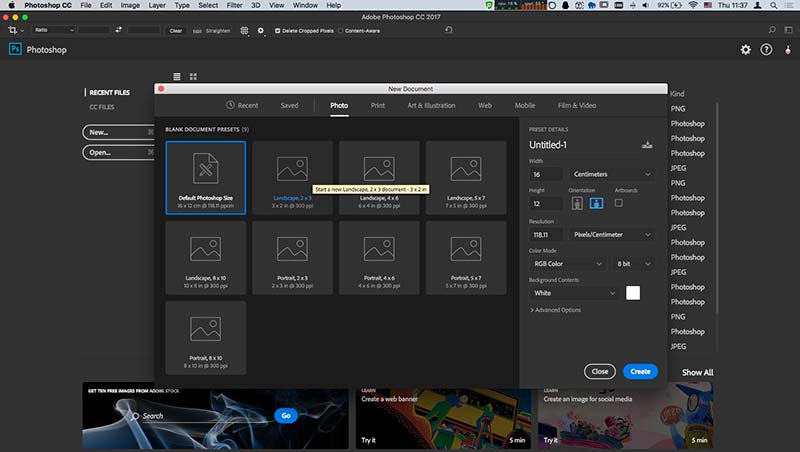This screenshot has width=800, height=452.
Task: Open the Layer menu
Action: [157, 5]
